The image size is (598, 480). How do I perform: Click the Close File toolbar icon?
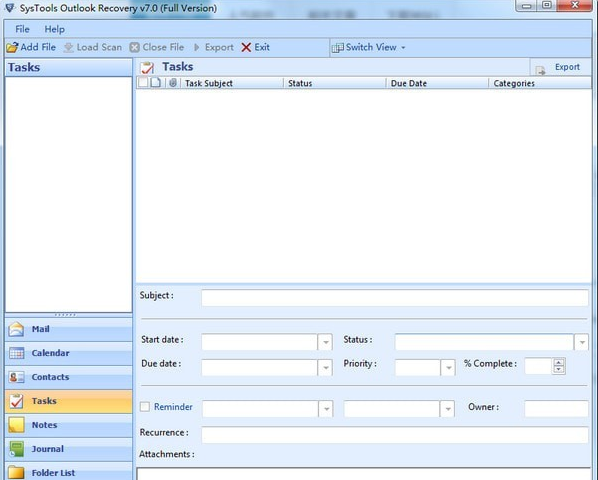[134, 47]
